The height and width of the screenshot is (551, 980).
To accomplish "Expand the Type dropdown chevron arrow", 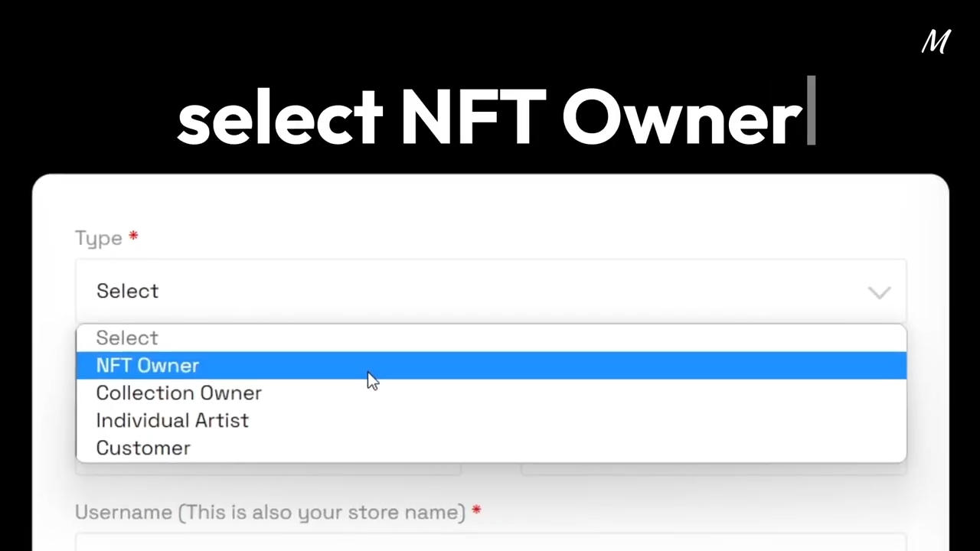I will [879, 292].
